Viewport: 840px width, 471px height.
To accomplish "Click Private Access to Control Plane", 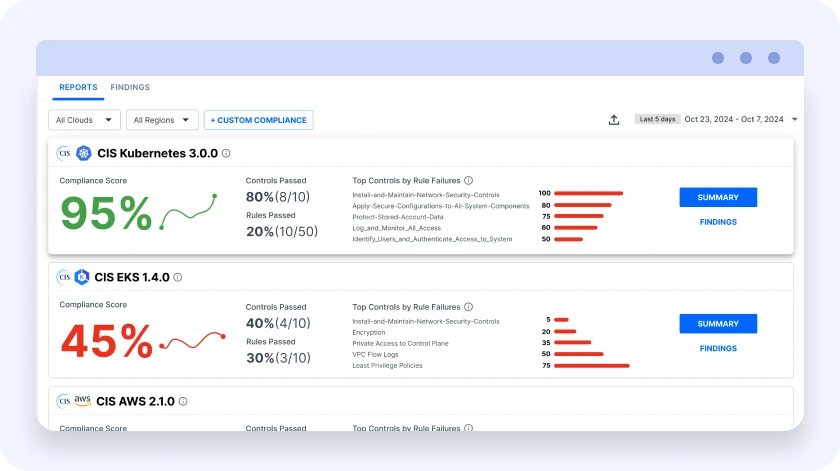I will coord(400,343).
